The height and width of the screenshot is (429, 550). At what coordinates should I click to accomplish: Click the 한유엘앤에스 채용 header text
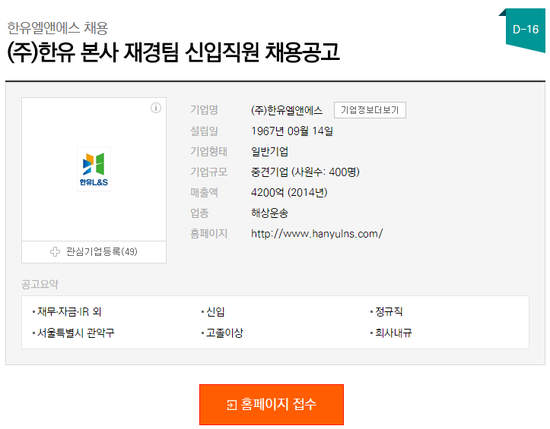(x=58, y=28)
